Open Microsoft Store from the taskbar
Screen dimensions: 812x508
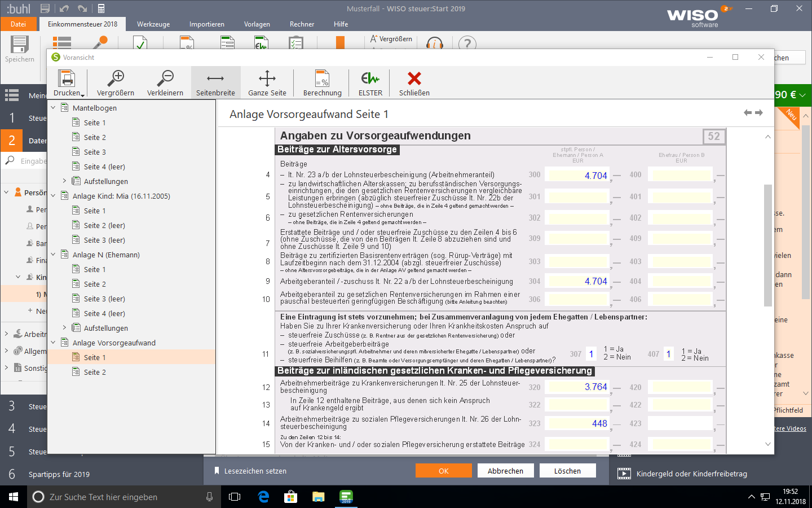(290, 497)
